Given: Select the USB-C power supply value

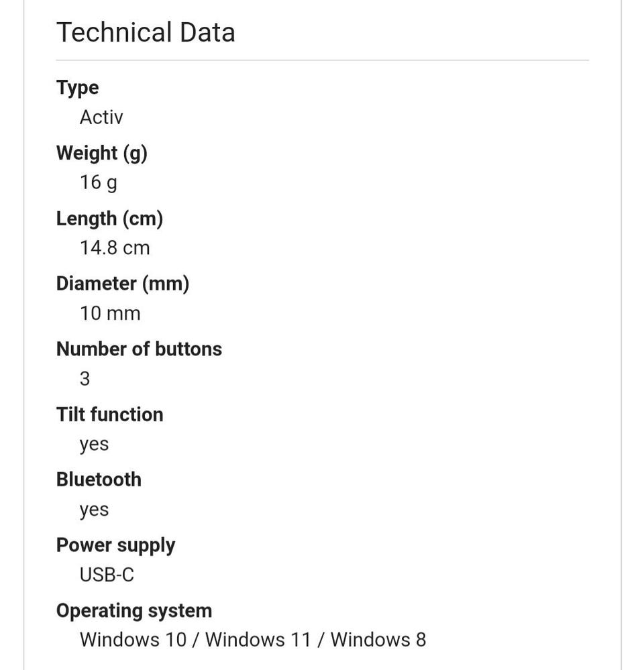Looking at the screenshot, I should click(107, 575).
